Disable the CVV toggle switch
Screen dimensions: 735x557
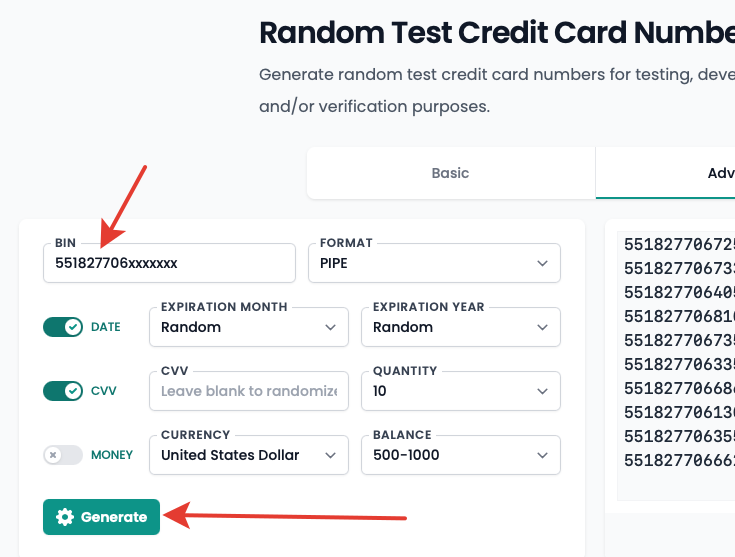(x=63, y=391)
